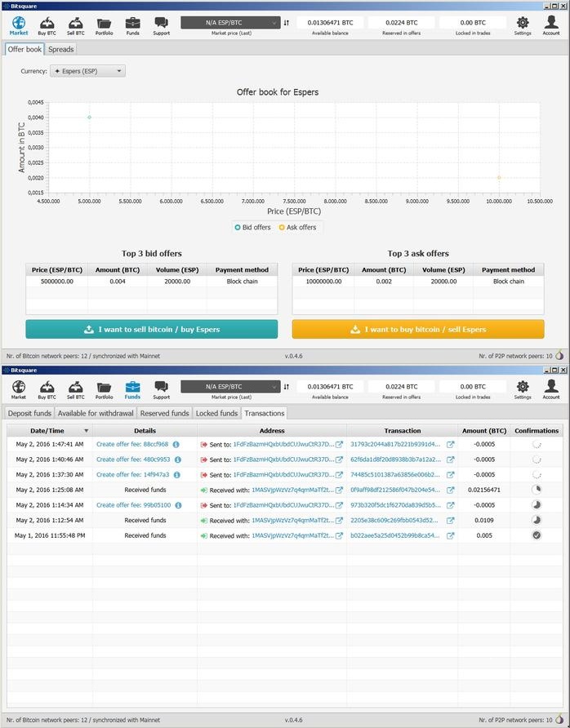Screen dimensions: 570x728
Task: Click I want to sell bitcoin button
Action: click(151, 329)
